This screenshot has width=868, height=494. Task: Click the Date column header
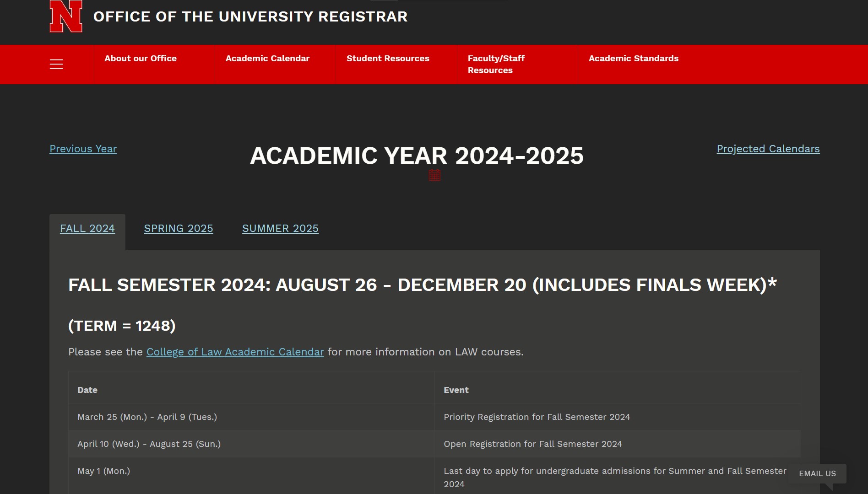(87, 390)
